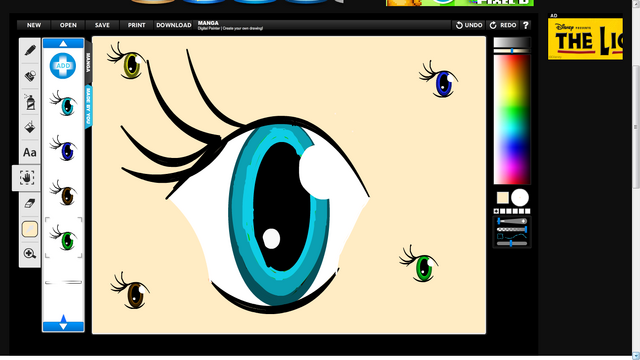Select the magnifier zoom tool

[x=30, y=253]
